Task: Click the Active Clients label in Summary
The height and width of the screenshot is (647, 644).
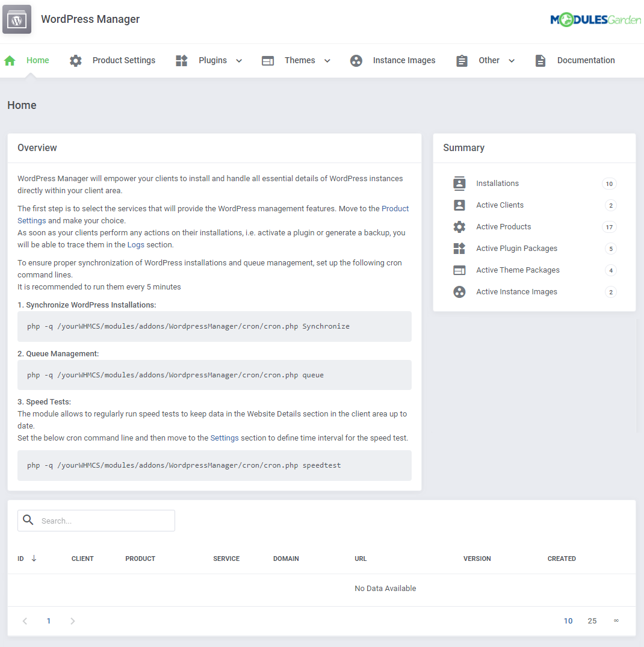Action: click(500, 205)
